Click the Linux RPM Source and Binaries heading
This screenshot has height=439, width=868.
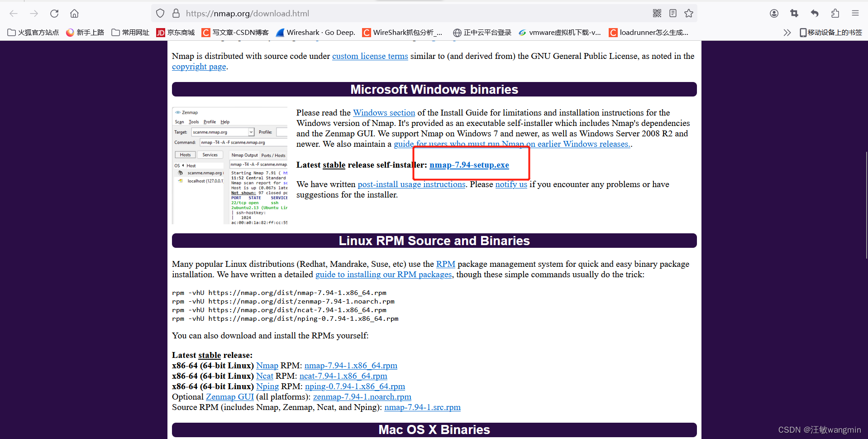pyautogui.click(x=434, y=241)
